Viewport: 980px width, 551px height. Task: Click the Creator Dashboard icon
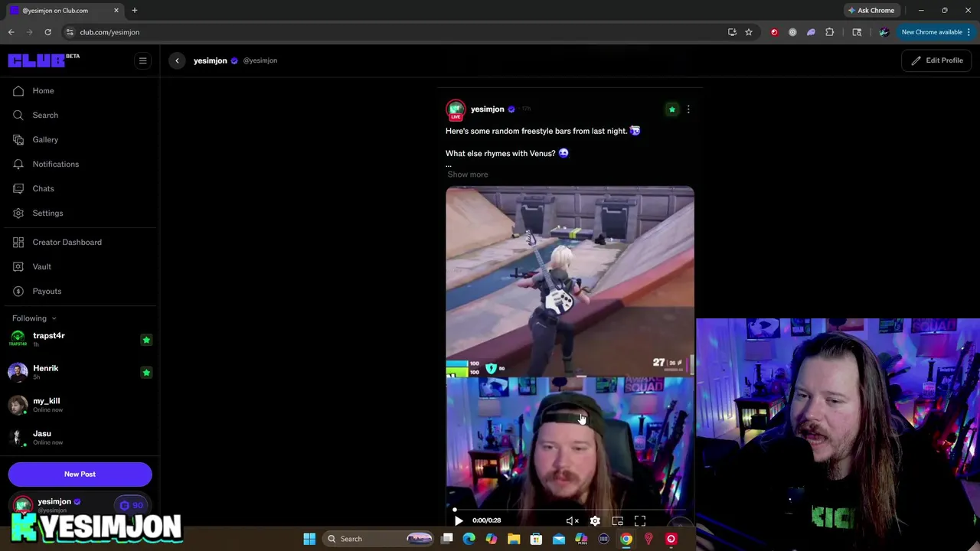(18, 242)
